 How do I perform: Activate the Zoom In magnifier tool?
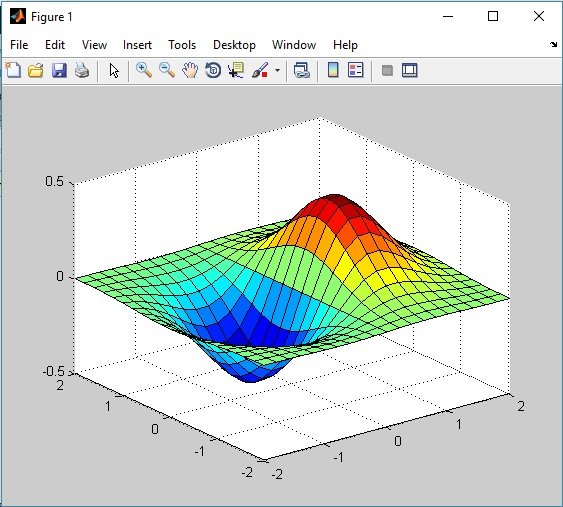144,70
